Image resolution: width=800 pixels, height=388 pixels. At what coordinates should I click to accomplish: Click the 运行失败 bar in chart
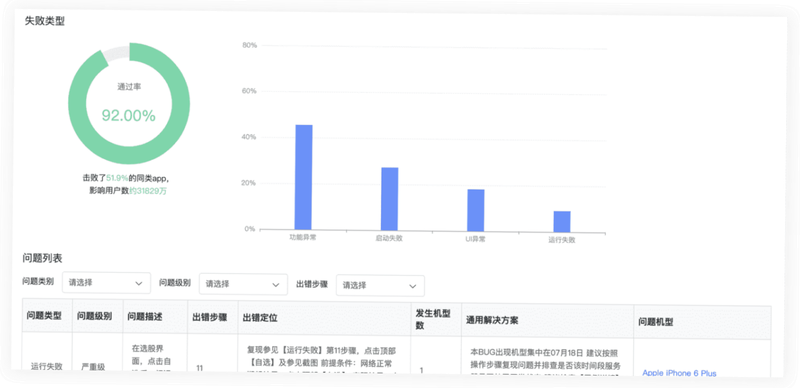click(x=562, y=222)
